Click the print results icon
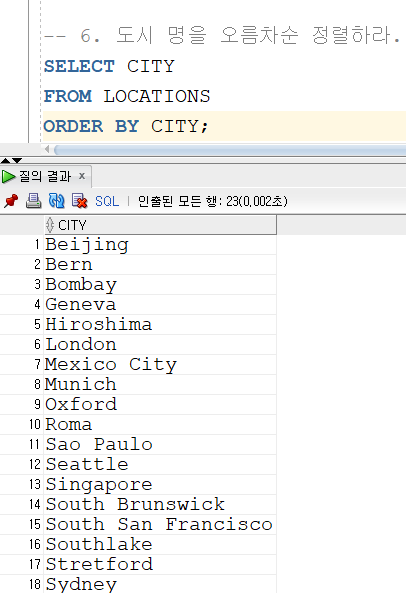Screen dimensions: 406x593 [x=33, y=201]
